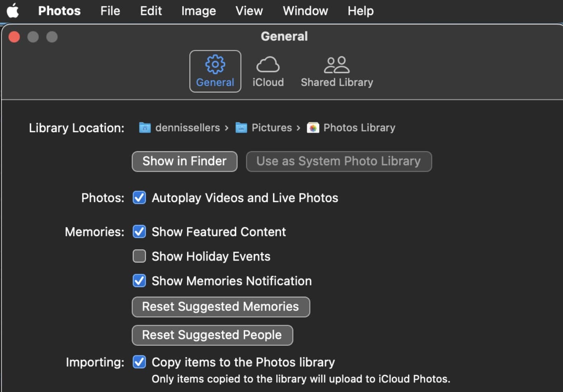Uncheck Show Featured Content

click(x=139, y=232)
